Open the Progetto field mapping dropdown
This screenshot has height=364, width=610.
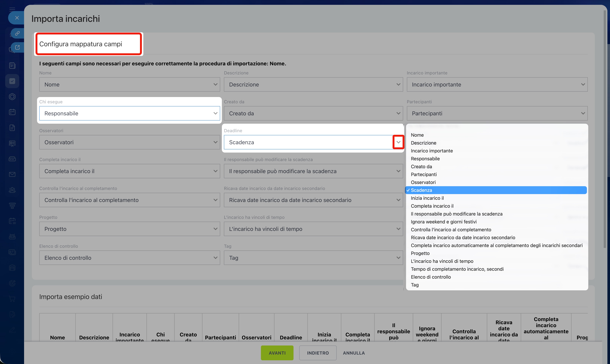[x=129, y=229]
